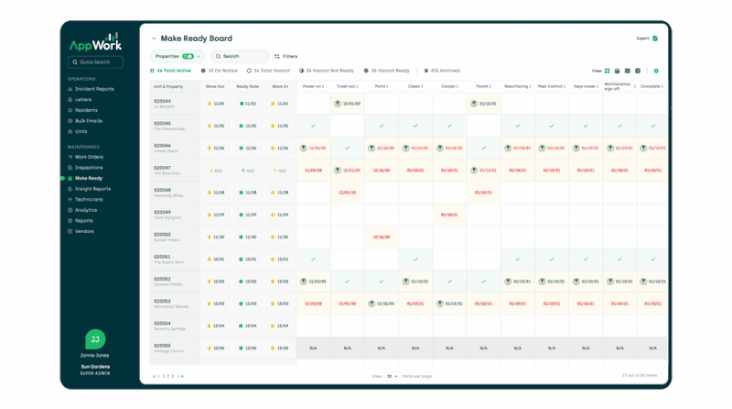Click the Technicians sidebar icon

(70, 199)
